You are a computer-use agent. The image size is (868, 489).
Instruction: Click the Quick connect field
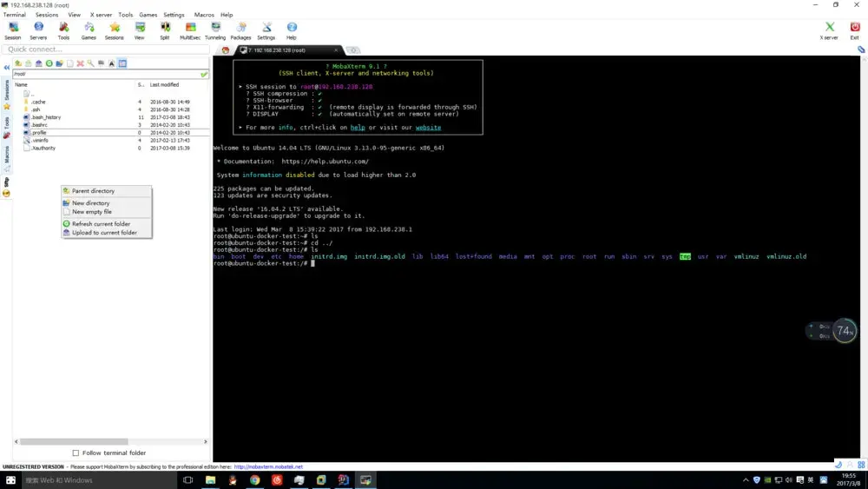tap(106, 50)
